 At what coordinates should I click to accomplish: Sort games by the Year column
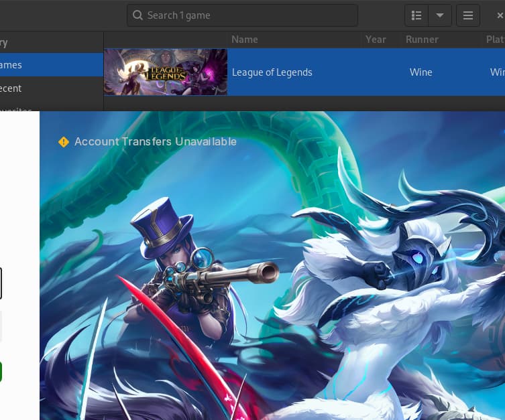376,40
